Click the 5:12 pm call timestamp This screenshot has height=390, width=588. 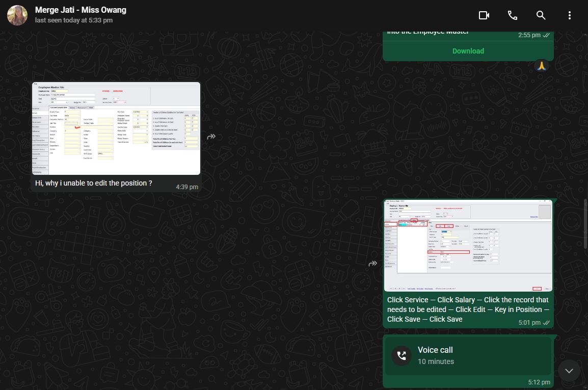click(539, 382)
